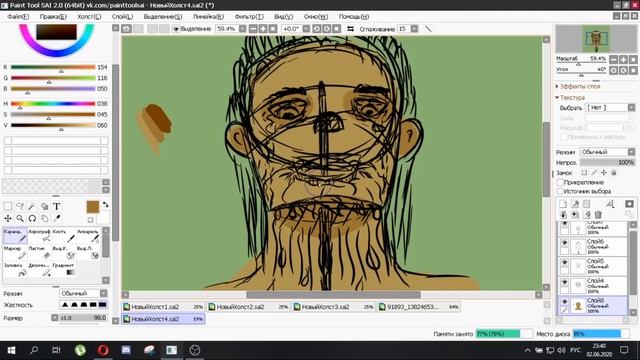Open the Файл menu
This screenshot has height=360, width=640.
18,16
